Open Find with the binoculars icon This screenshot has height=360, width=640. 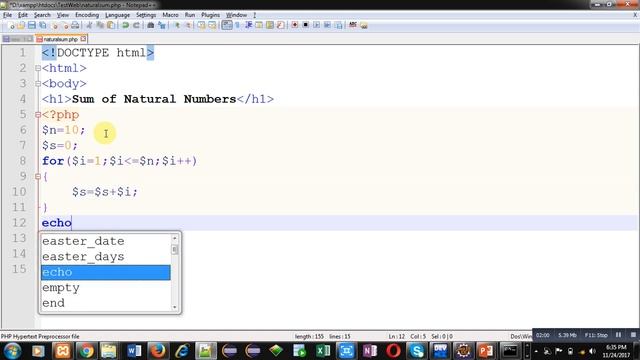pyautogui.click(x=151, y=25)
